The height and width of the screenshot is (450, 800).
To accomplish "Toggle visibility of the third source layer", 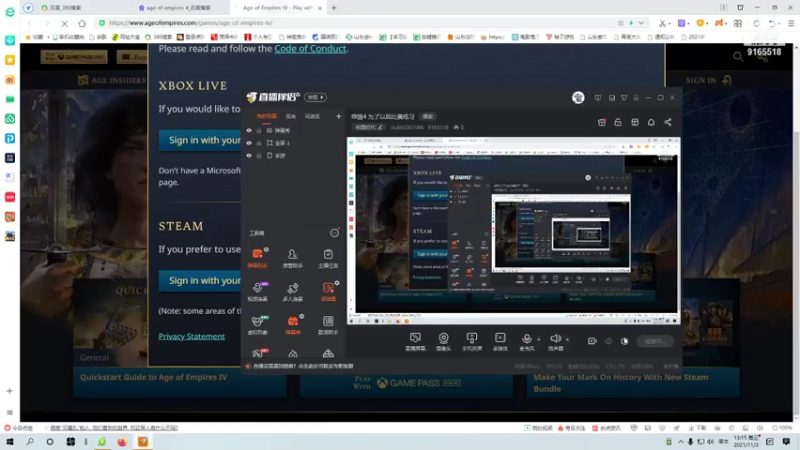I will 249,156.
